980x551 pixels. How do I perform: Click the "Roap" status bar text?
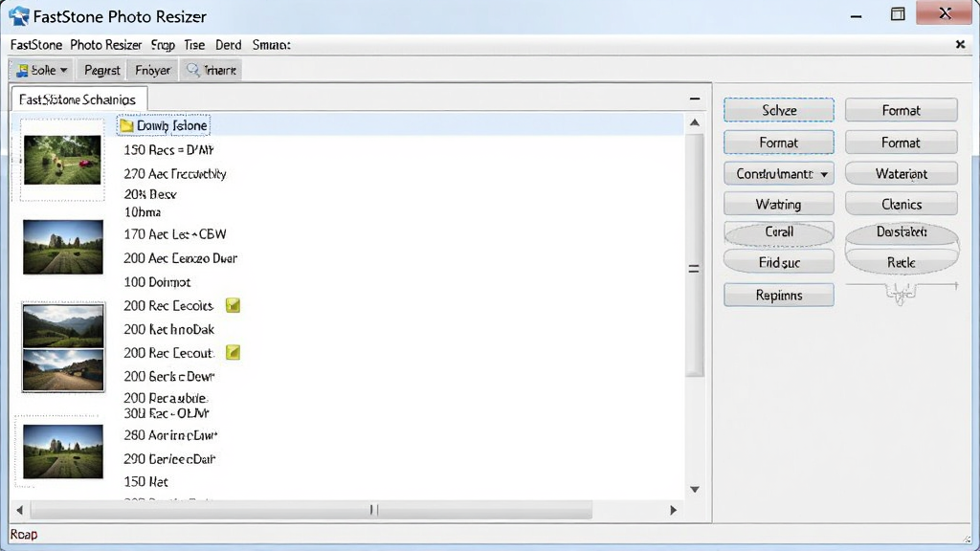click(x=24, y=535)
